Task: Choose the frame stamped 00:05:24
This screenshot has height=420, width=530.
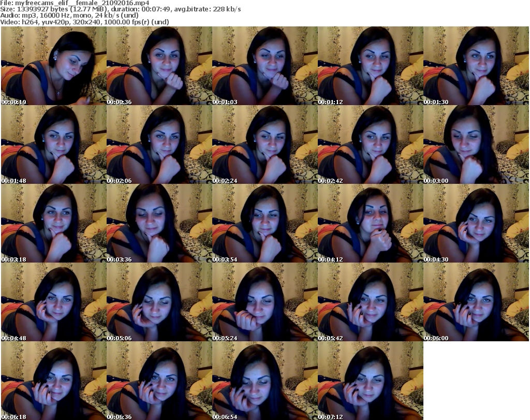Action: [x=264, y=302]
